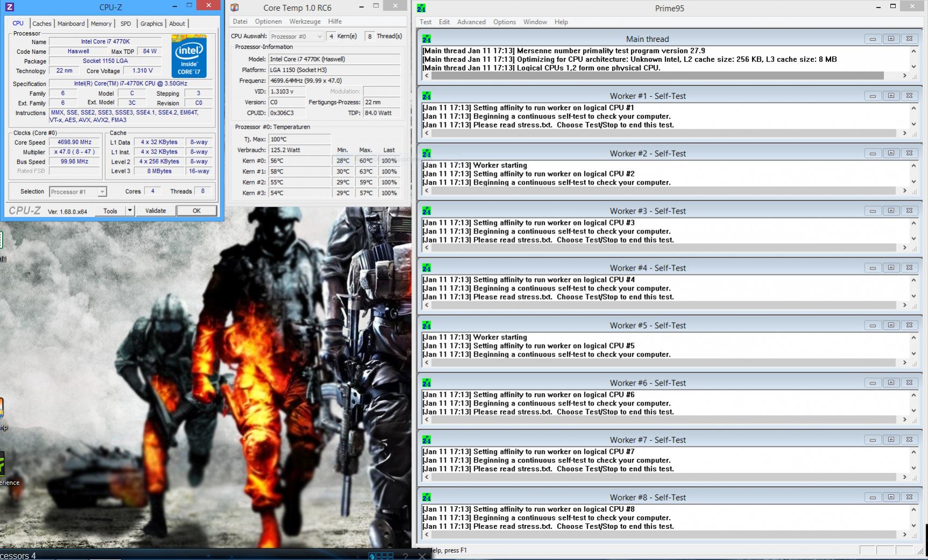Maximize the Worker #8 child window
This screenshot has width=928, height=560.
(891, 498)
